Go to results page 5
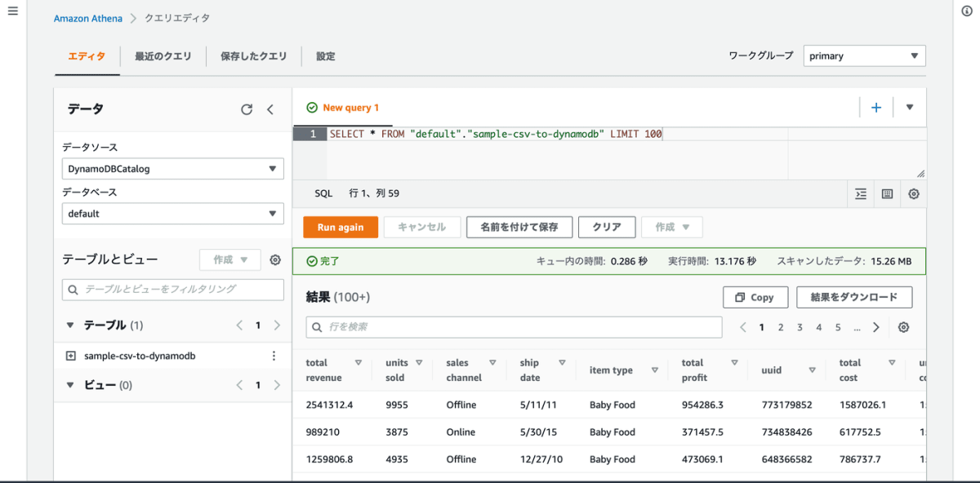Screen dimensions: 980x483 (x=838, y=327)
